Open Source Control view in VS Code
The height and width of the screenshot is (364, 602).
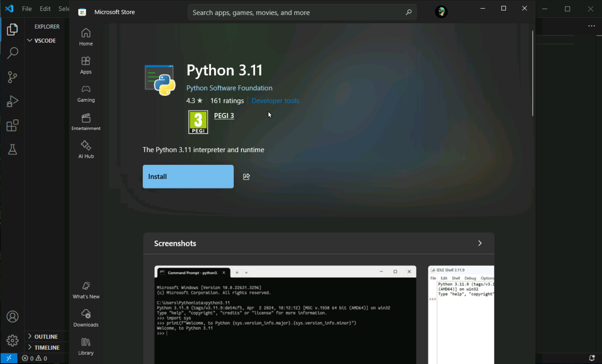(x=12, y=77)
